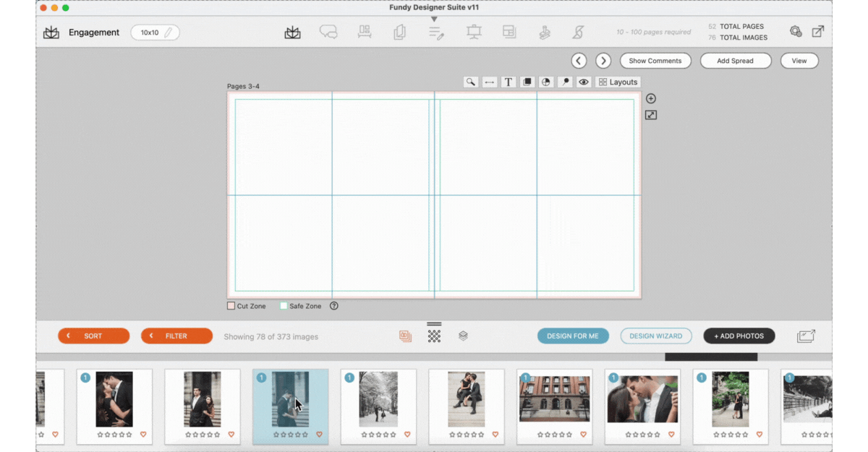868x452 pixels.
Task: Click Show Comments button
Action: point(655,61)
